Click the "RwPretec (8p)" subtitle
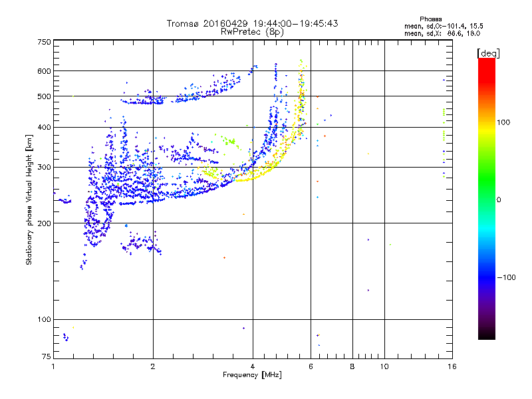 click(x=252, y=32)
